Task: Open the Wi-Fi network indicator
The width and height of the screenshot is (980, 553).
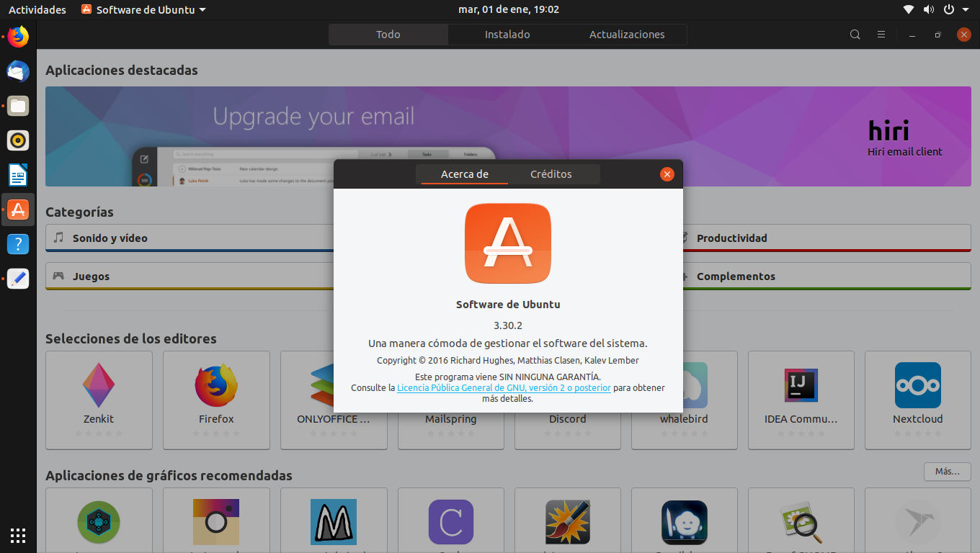Action: (x=909, y=9)
